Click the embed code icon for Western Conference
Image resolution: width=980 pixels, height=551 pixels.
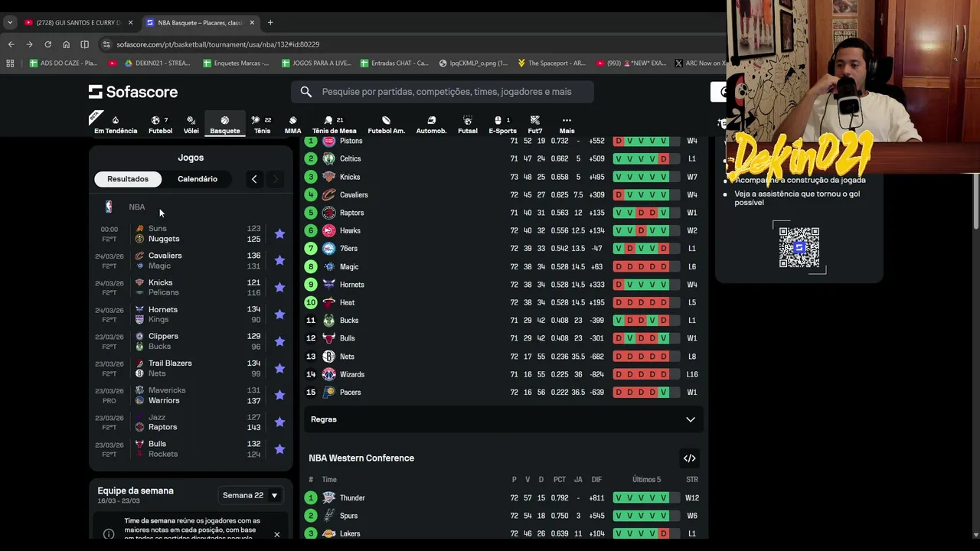pos(689,458)
